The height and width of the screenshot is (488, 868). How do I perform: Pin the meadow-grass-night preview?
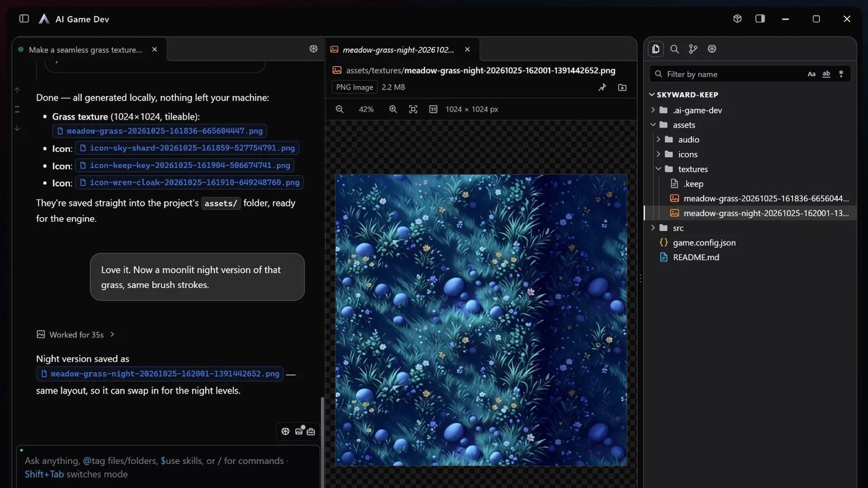tap(602, 87)
